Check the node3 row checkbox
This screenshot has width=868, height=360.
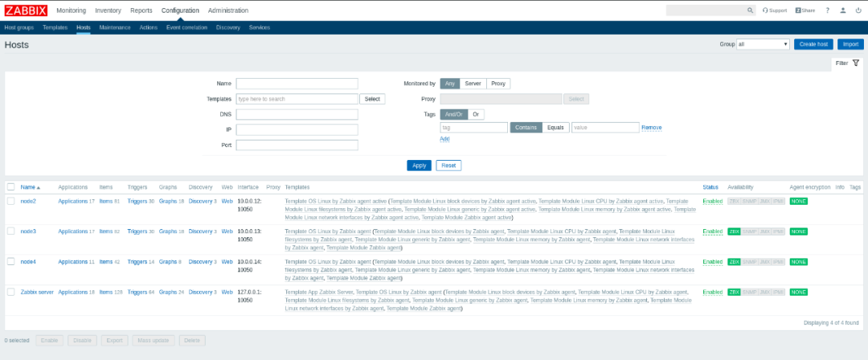pyautogui.click(x=11, y=231)
